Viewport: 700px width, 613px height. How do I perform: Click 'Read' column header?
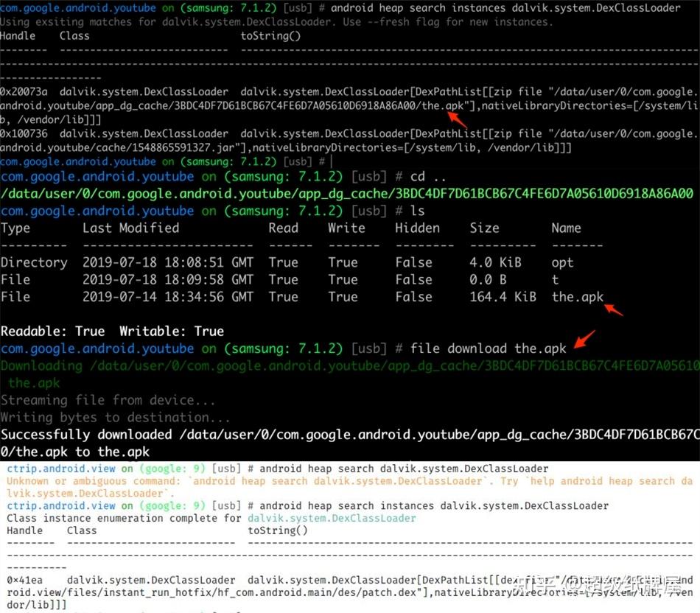point(283,228)
